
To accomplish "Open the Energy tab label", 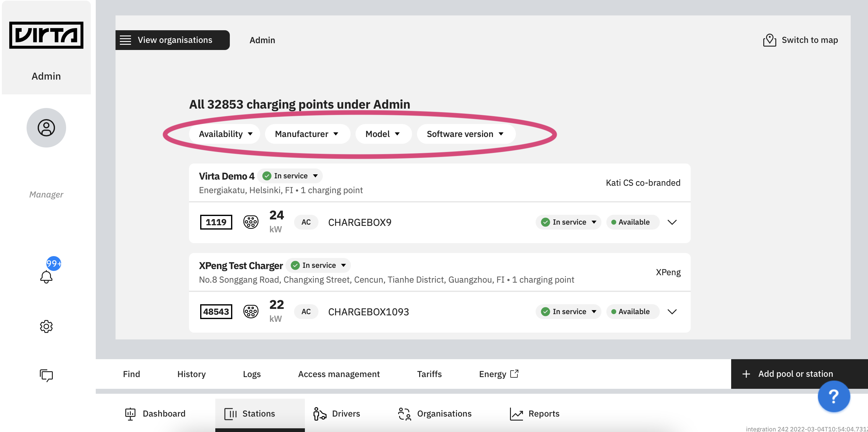I will (493, 374).
